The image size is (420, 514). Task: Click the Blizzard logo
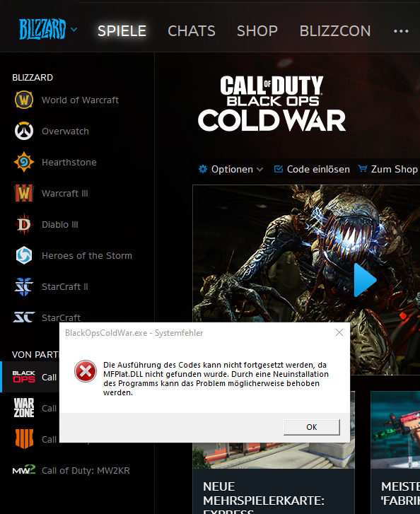pos(42,30)
